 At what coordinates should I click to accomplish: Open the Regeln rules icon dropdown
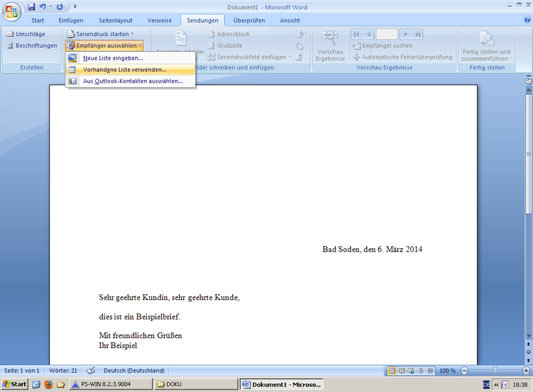coord(301,34)
